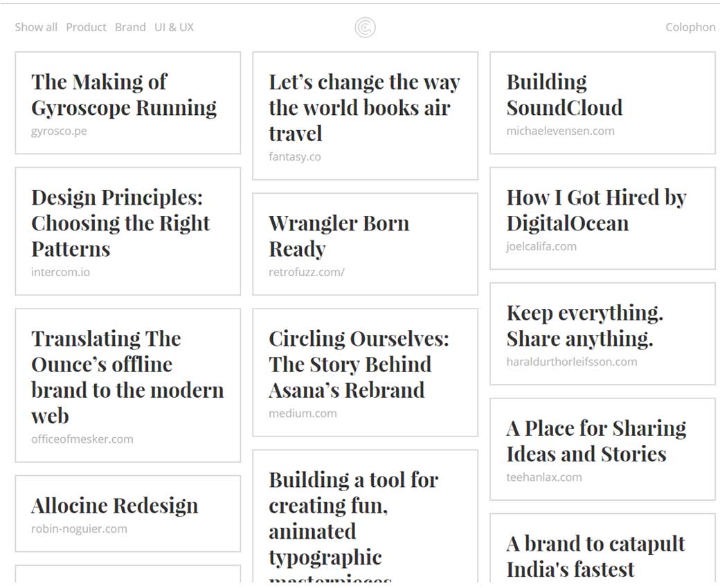The width and height of the screenshot is (720, 588).
Task: Open Keep everything. Share anything. case study
Action: (585, 326)
